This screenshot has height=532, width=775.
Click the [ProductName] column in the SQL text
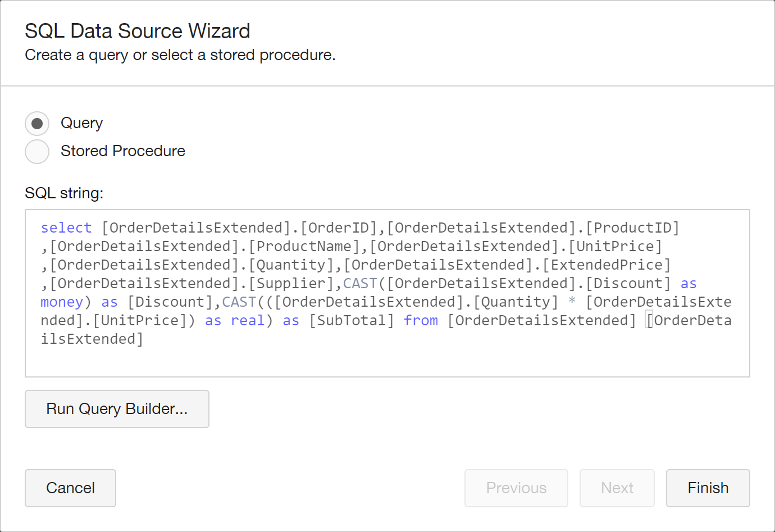(x=304, y=247)
